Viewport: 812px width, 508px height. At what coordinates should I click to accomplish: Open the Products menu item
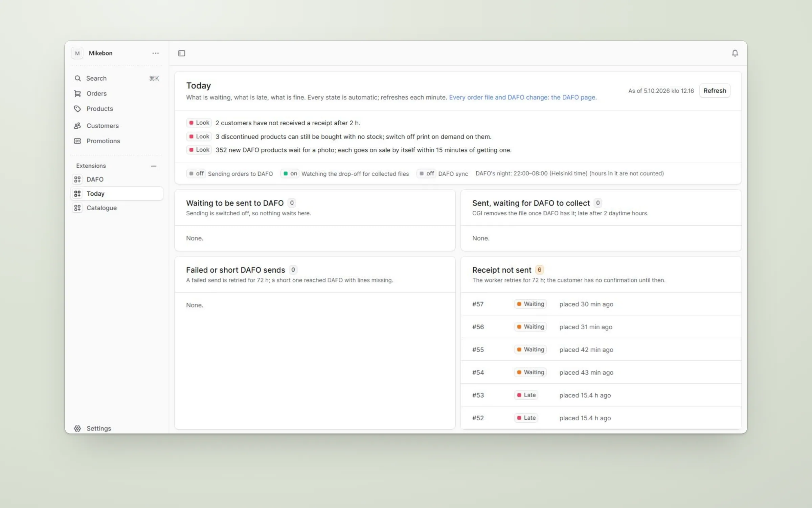117,109
